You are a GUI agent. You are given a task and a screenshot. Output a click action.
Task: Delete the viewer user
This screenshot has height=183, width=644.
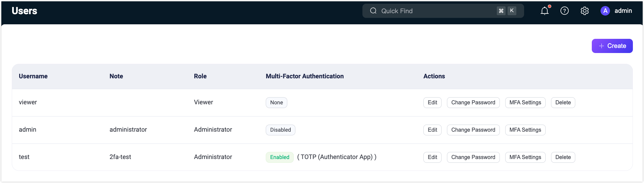click(x=563, y=103)
